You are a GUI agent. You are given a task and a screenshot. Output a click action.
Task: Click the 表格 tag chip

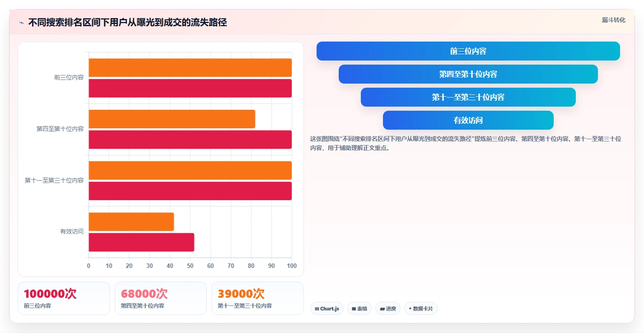[359, 309]
